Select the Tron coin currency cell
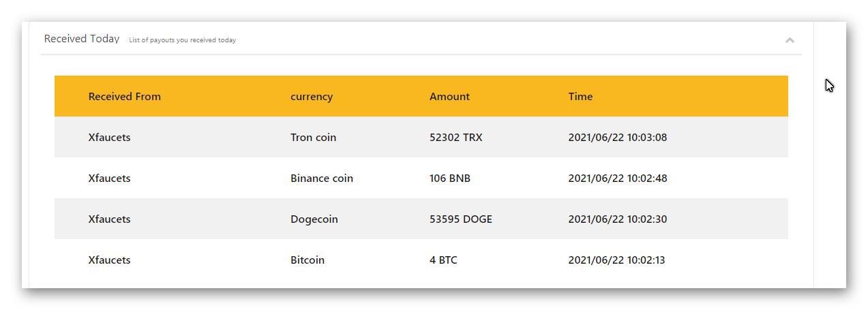The height and width of the screenshot is (310, 868). 313,138
